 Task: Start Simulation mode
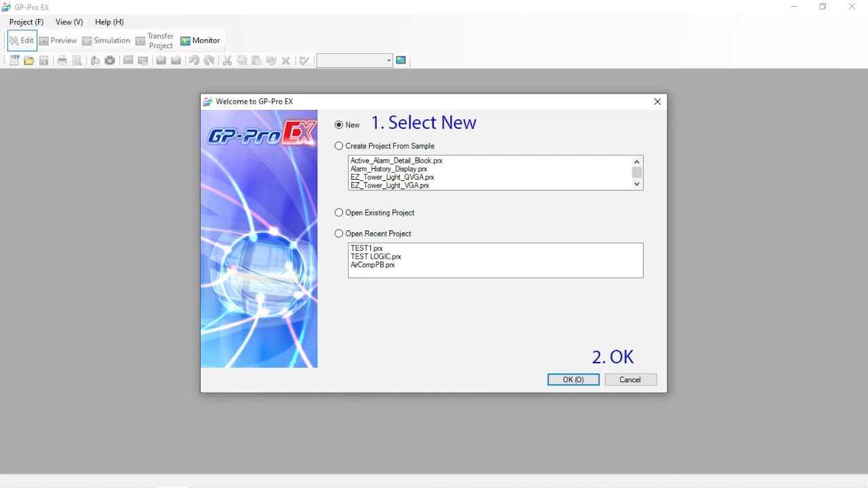(x=106, y=41)
